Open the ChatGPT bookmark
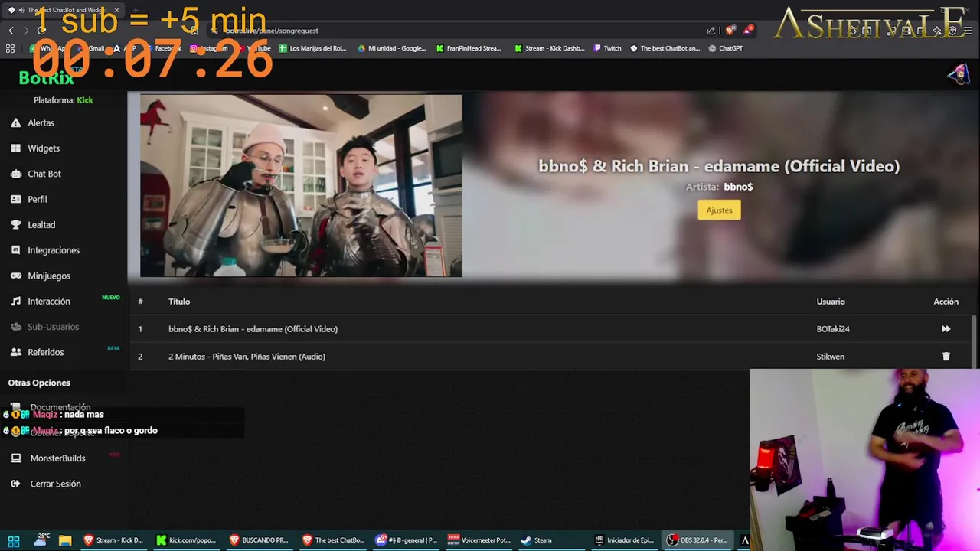 point(725,48)
